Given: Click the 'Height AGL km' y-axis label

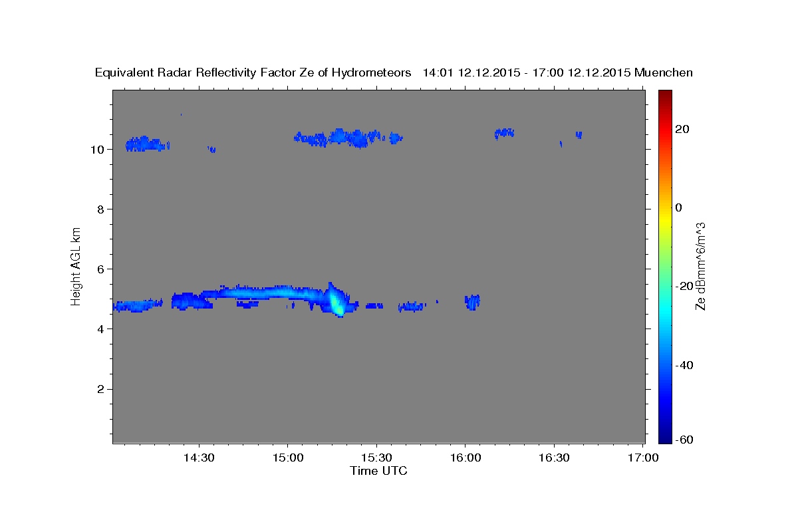Looking at the screenshot, I should [x=76, y=266].
